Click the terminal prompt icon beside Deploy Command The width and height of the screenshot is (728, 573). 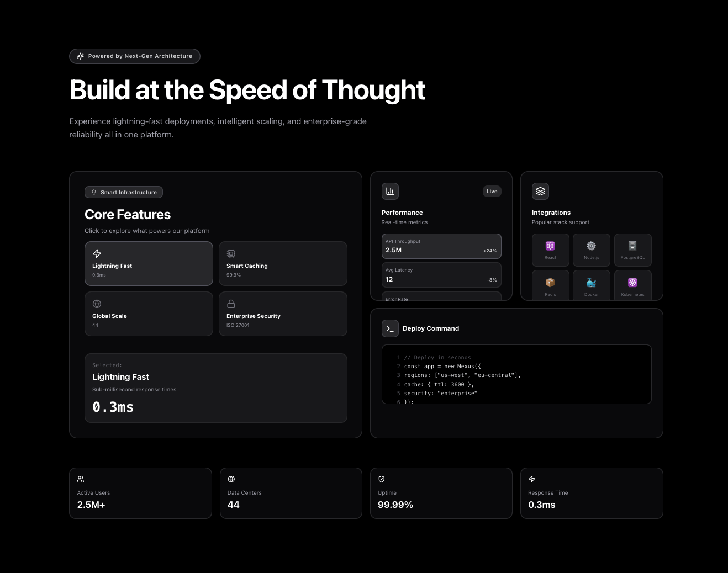(x=390, y=328)
